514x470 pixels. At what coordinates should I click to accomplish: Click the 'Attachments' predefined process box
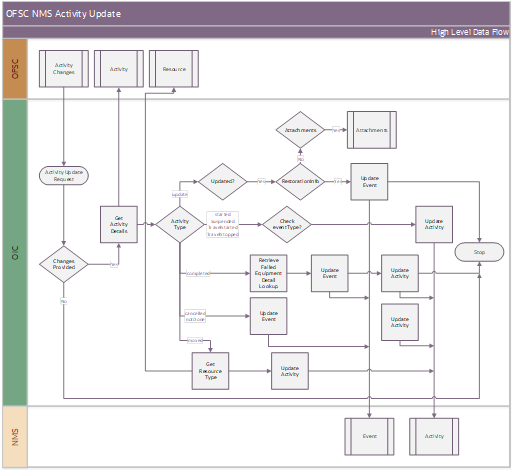(x=372, y=130)
